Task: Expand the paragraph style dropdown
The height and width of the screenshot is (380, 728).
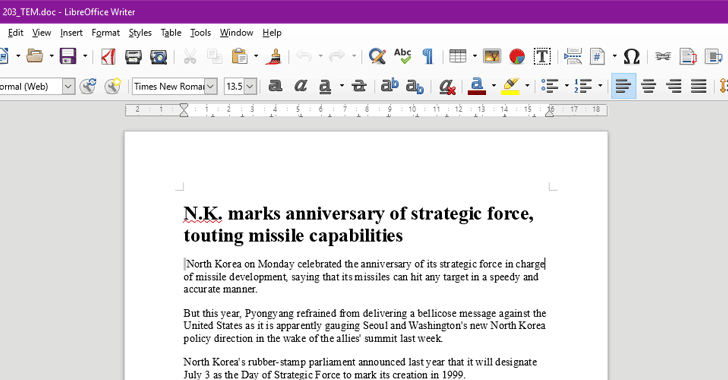Action: pyautogui.click(x=68, y=86)
